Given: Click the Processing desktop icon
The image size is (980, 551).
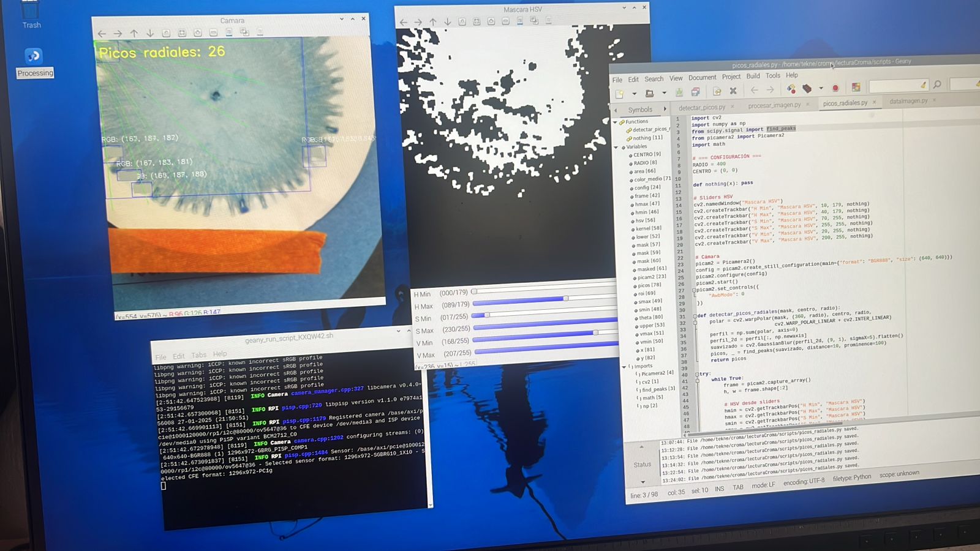Looking at the screenshot, I should (x=34, y=56).
